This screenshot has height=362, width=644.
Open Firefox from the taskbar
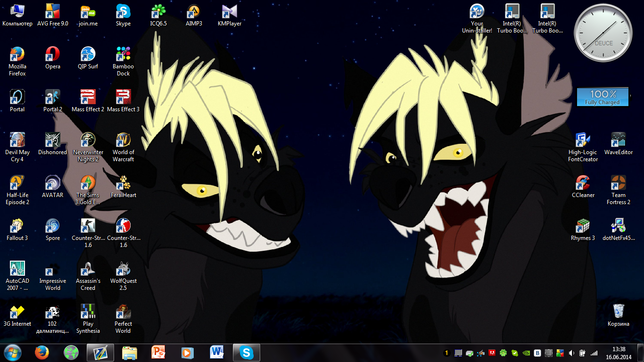pos(42,353)
